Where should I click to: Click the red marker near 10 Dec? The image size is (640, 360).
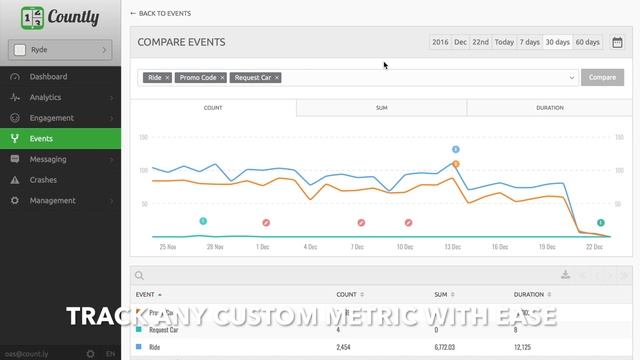click(x=409, y=222)
